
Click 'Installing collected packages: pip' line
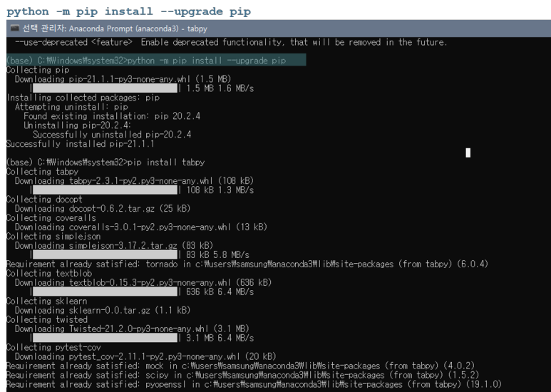pos(83,98)
